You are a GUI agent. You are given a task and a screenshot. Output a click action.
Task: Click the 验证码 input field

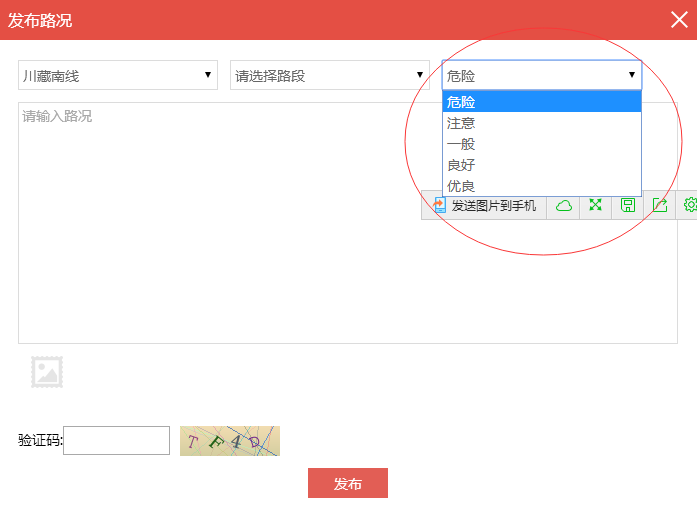116,440
